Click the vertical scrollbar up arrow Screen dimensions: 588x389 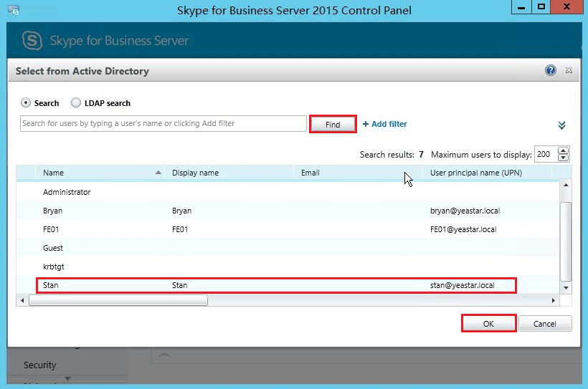click(x=566, y=185)
